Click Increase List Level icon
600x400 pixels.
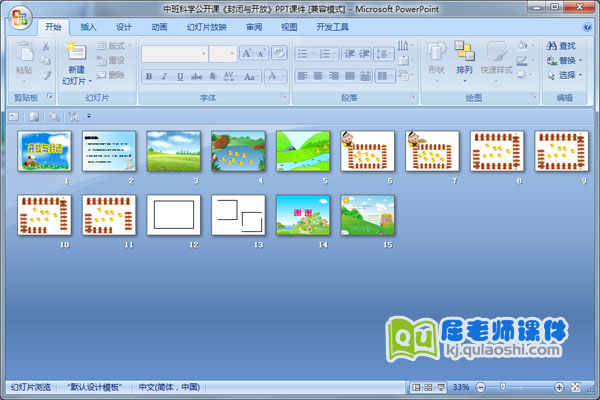364,54
